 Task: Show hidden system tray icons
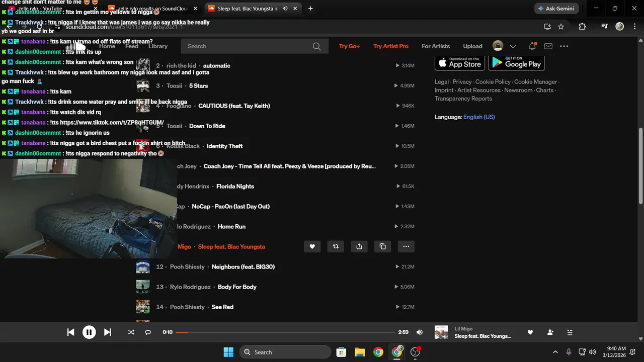[x=555, y=352]
